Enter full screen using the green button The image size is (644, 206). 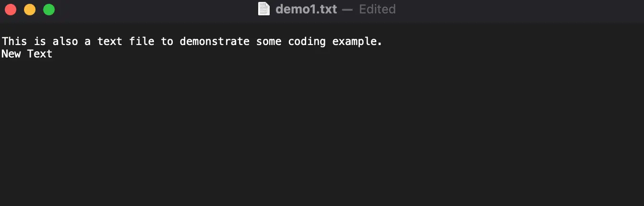tap(49, 10)
